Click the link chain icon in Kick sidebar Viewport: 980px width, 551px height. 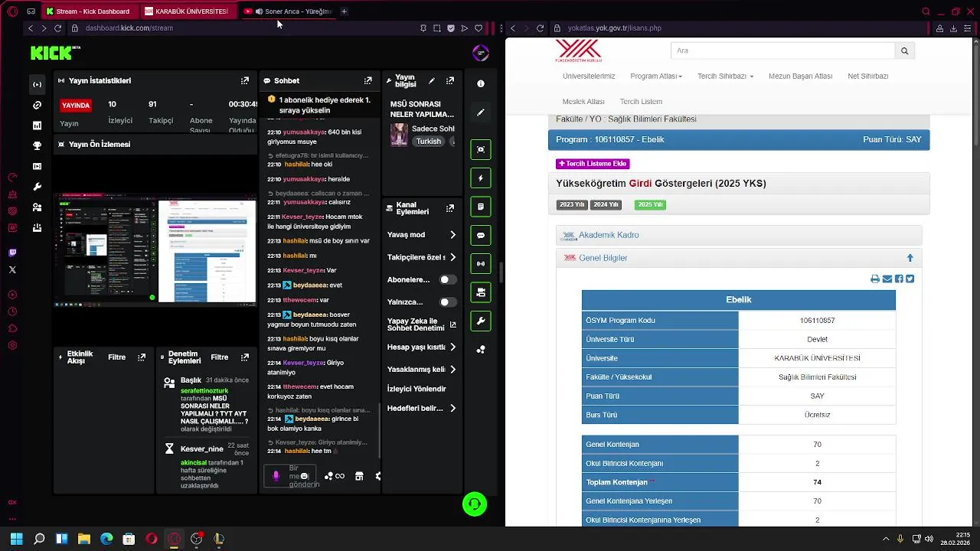pos(37,105)
